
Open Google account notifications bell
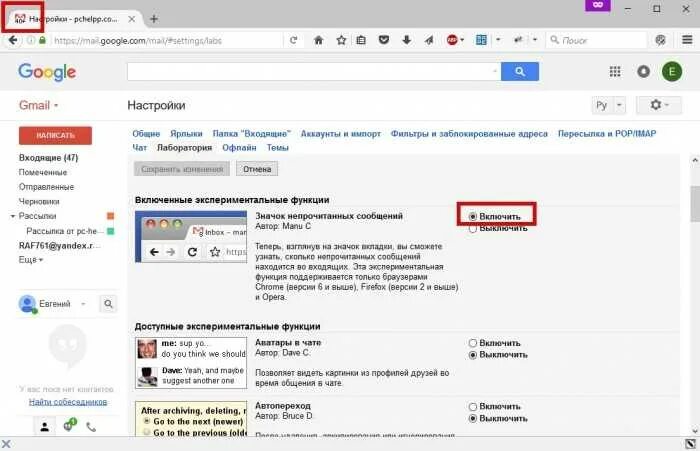pos(643,71)
